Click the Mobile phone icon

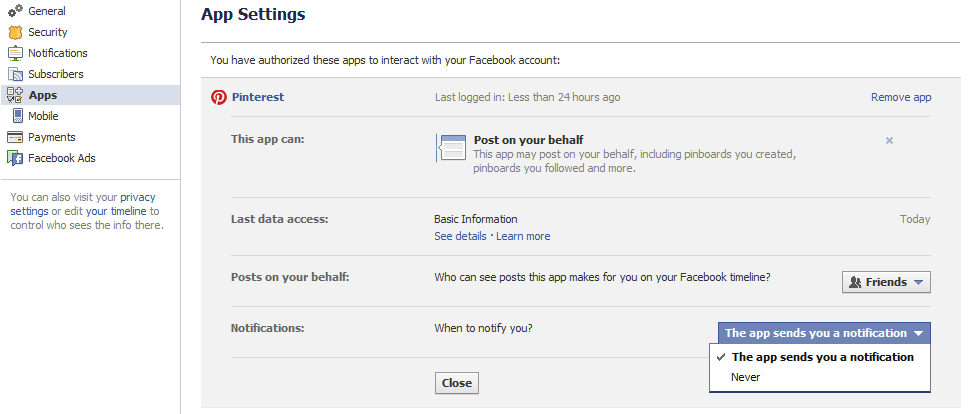15,116
